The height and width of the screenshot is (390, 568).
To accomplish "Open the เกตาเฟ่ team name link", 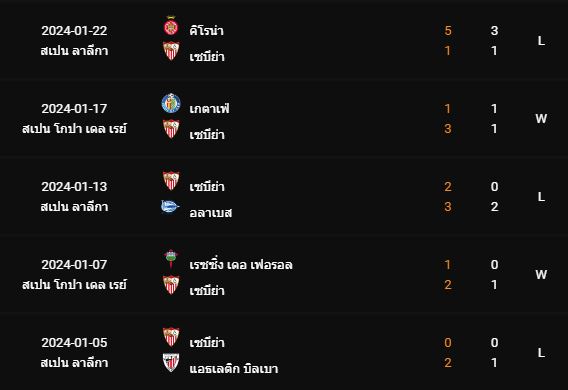I will click(x=209, y=109).
